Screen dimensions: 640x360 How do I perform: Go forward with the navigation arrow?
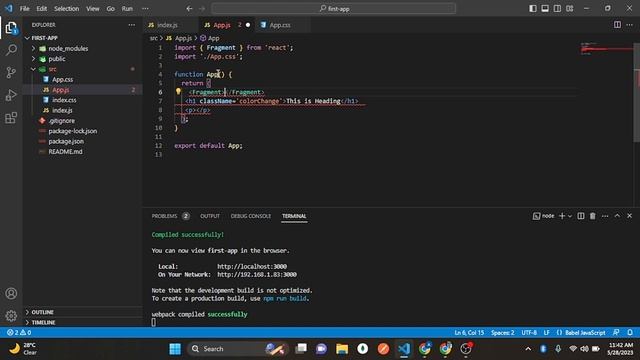pos(202,9)
